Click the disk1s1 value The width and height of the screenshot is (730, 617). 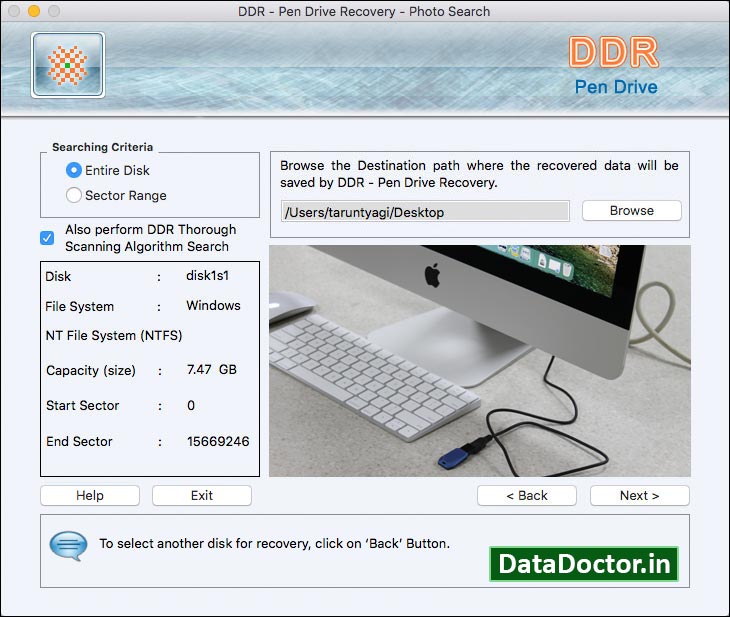pyautogui.click(x=208, y=276)
